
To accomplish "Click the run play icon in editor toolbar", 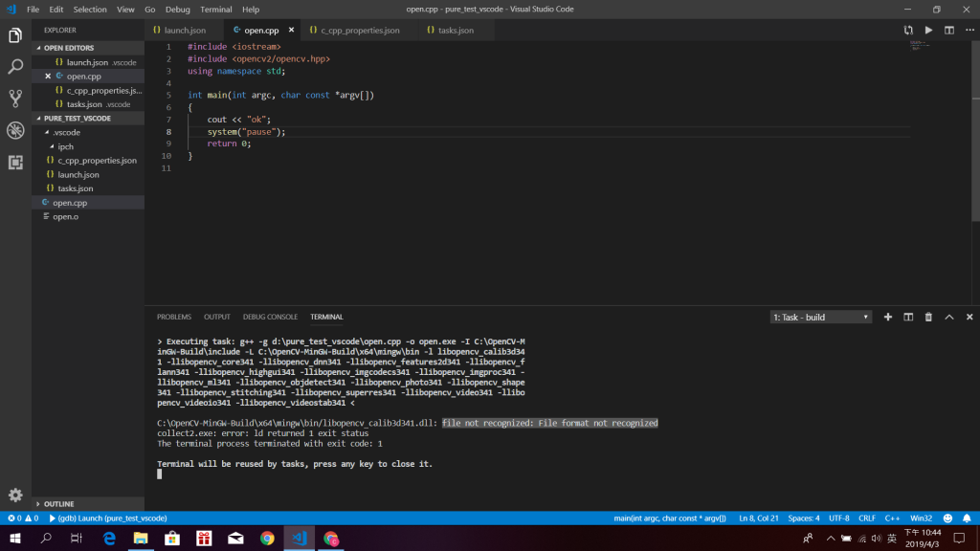I will [928, 30].
